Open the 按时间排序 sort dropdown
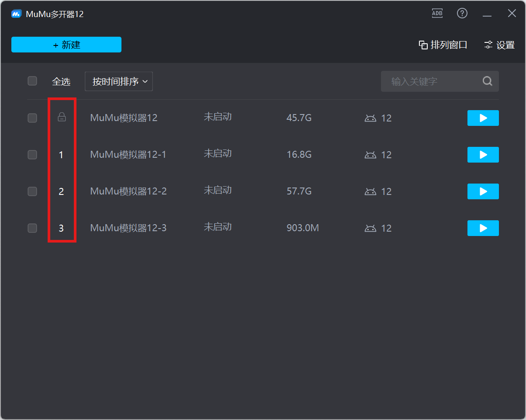This screenshot has width=526, height=420. click(119, 81)
